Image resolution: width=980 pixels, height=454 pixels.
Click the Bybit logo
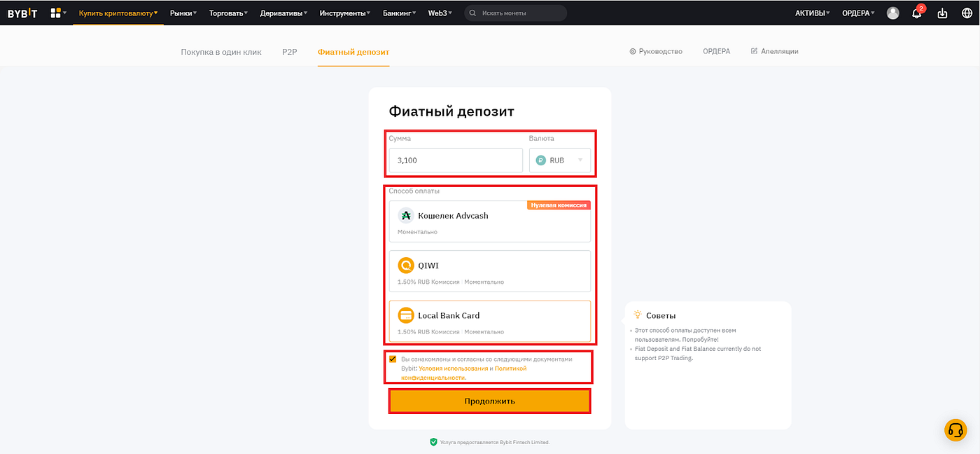pyautogui.click(x=22, y=13)
